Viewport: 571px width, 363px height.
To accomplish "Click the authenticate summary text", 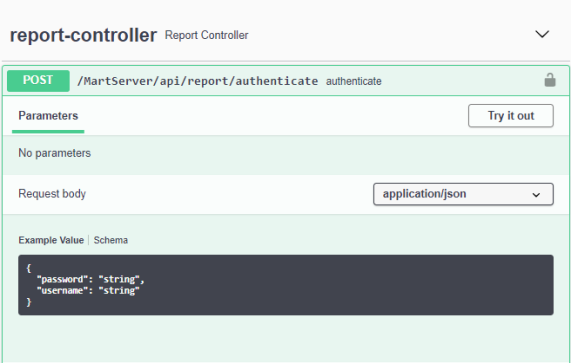I will (354, 81).
